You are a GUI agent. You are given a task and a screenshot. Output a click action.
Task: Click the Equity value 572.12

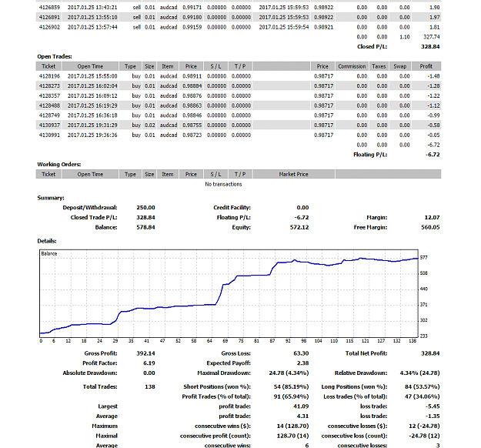tap(299, 227)
